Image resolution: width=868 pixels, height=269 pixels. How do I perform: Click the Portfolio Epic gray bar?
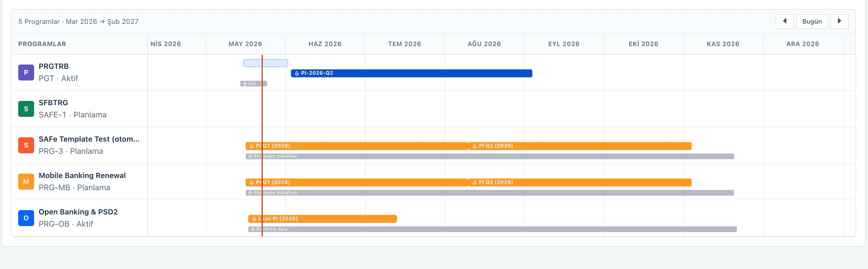[492, 229]
